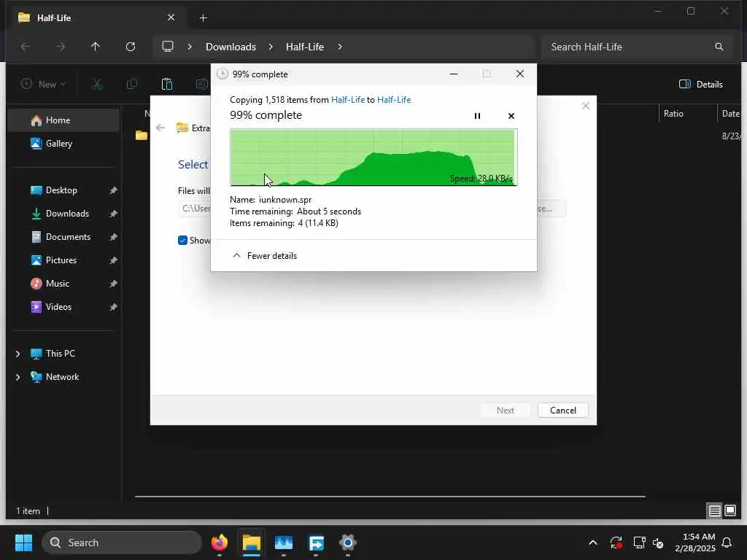Unpin Documents using its pin icon

point(113,237)
